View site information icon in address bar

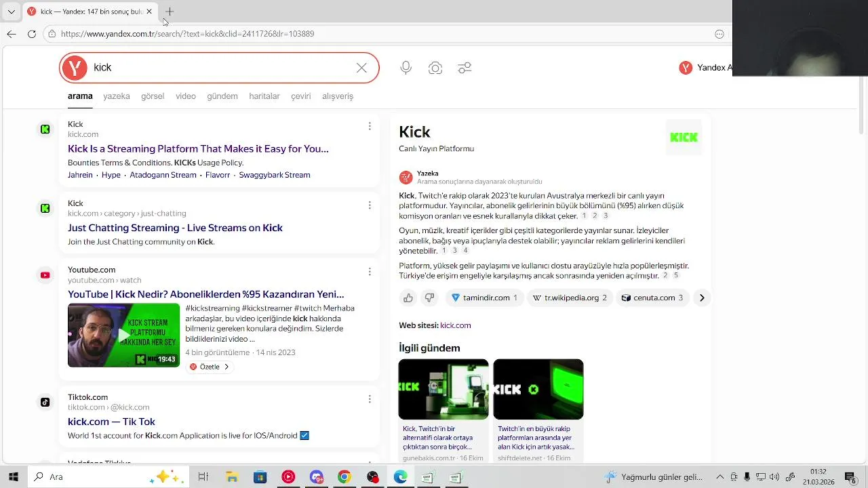(52, 34)
